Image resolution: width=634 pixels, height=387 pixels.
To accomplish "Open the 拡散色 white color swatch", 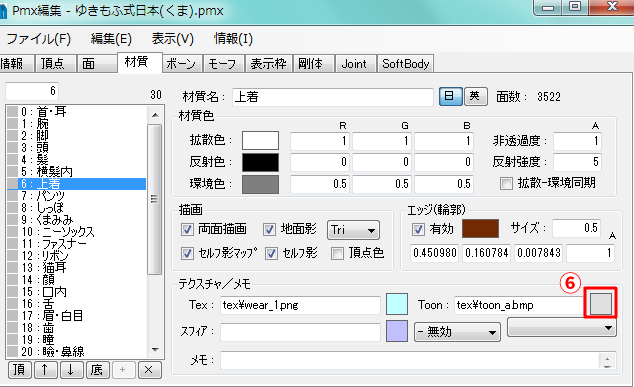I will pyautogui.click(x=260, y=140).
